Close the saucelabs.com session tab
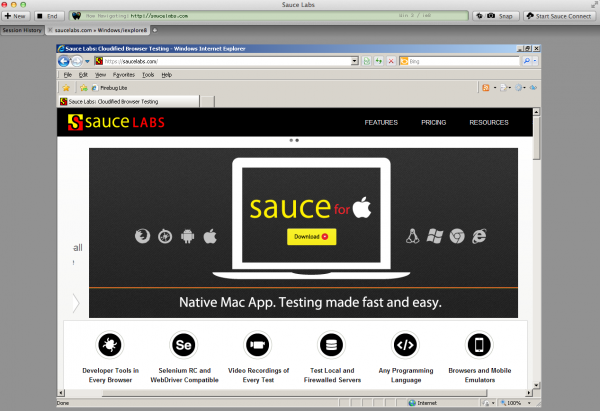Screen dimensions: 600x411 (50, 30)
